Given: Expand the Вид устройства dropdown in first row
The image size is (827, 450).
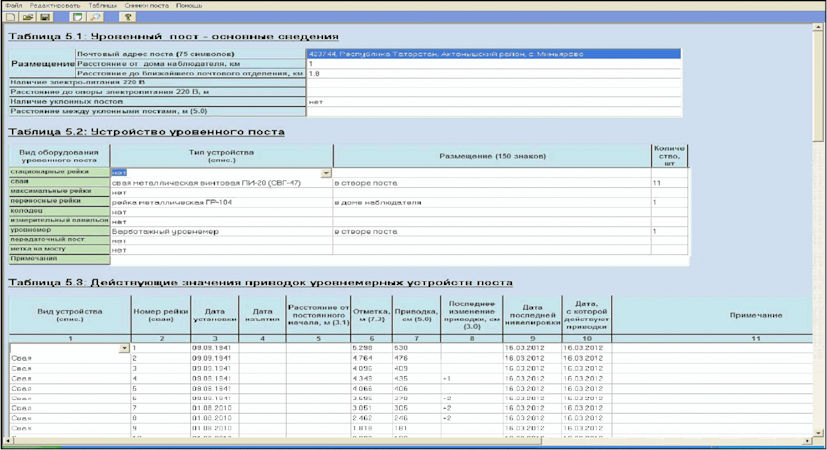Looking at the screenshot, I should pos(124,348).
